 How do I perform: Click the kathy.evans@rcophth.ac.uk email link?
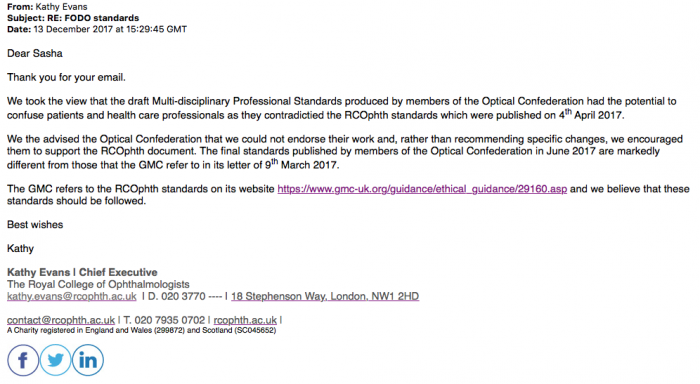pyautogui.click(x=72, y=296)
